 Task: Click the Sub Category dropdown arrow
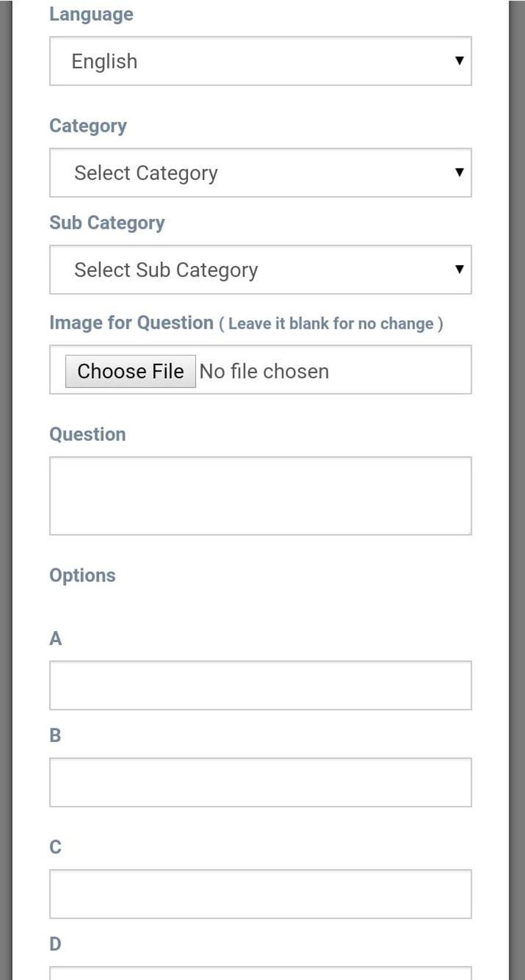pyautogui.click(x=460, y=269)
